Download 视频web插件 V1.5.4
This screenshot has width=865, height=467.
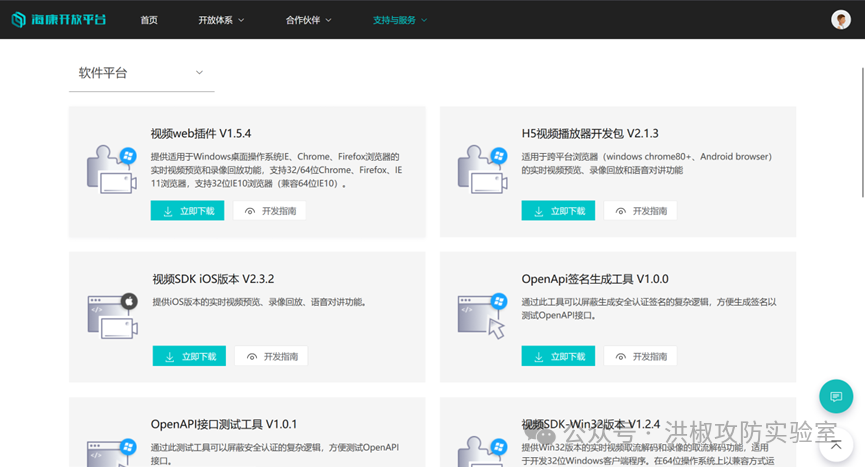click(188, 211)
